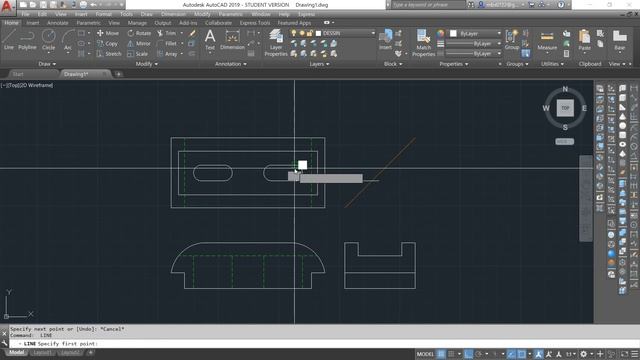Click the Top 2D Wireframe viewport label
Screen dimensions: 640x360
tap(27, 85)
